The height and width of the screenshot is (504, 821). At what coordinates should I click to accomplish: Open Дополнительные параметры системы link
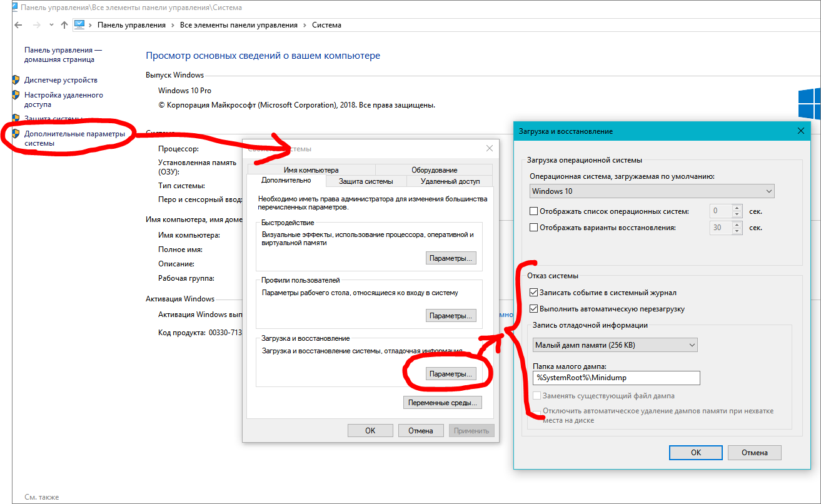(x=74, y=138)
